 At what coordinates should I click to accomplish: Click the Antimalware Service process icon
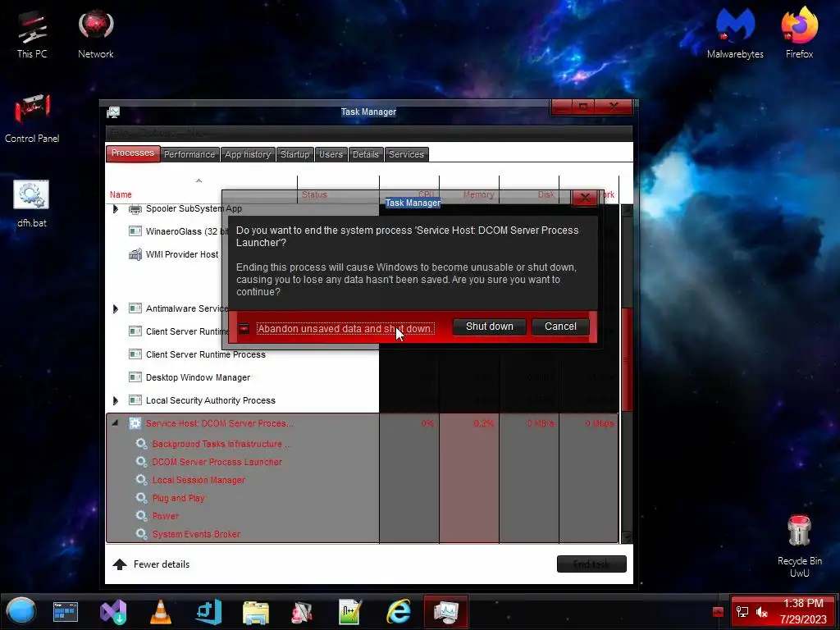pyautogui.click(x=135, y=308)
